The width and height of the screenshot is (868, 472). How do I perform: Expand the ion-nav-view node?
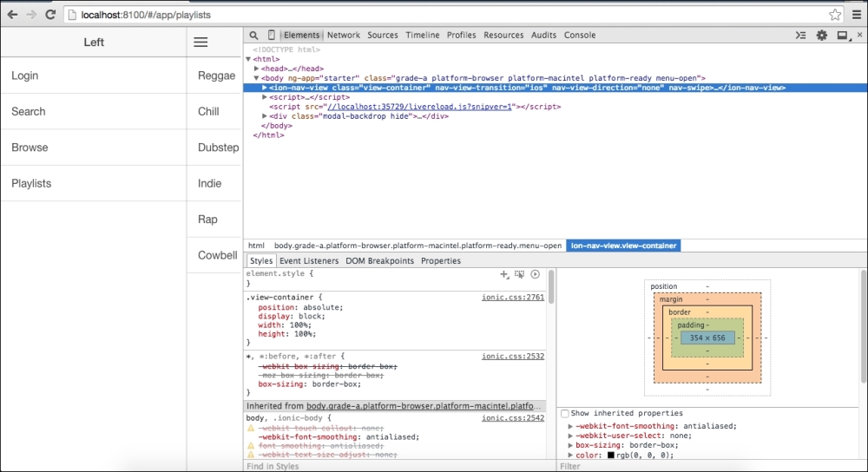265,88
